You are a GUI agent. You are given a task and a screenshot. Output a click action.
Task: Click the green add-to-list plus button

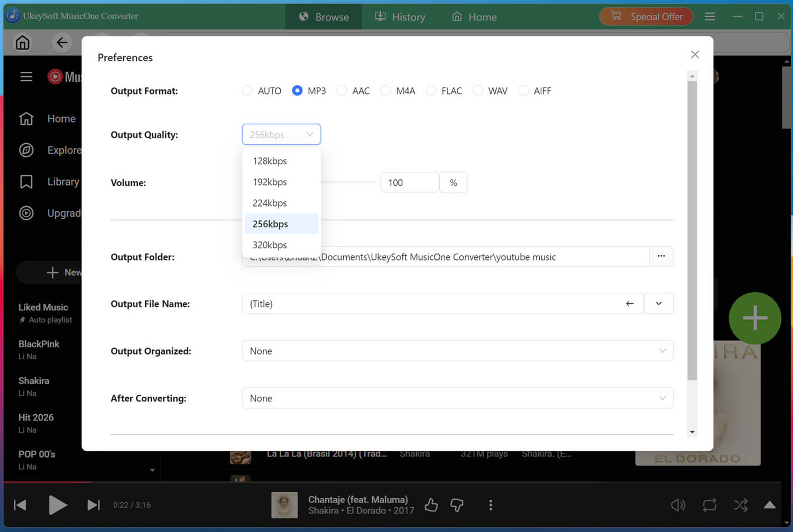pyautogui.click(x=755, y=319)
